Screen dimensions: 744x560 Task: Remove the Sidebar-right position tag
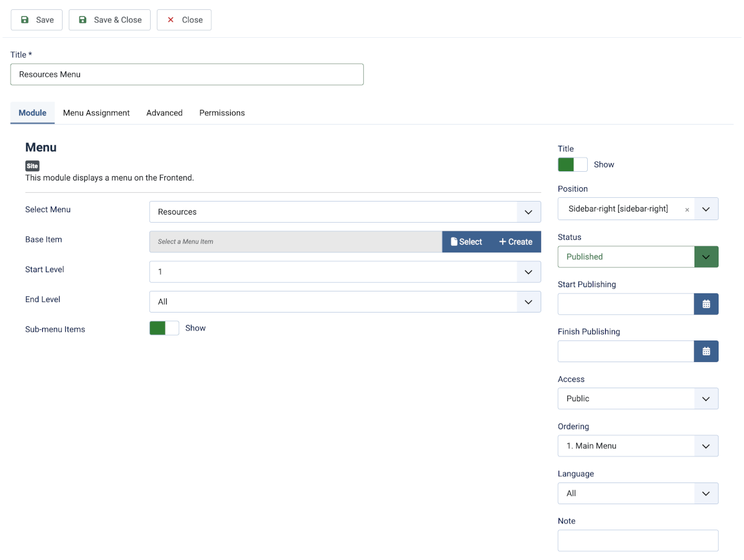pyautogui.click(x=687, y=209)
